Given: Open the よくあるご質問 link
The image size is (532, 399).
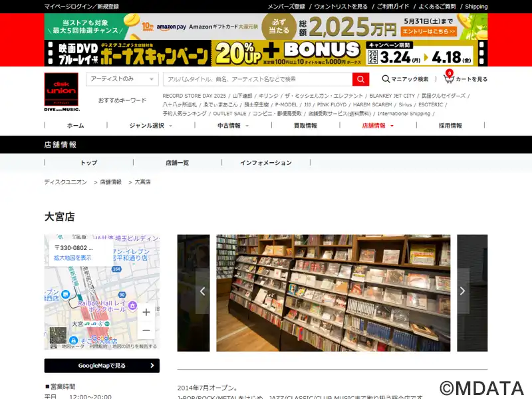Looking at the screenshot, I should click(437, 7).
